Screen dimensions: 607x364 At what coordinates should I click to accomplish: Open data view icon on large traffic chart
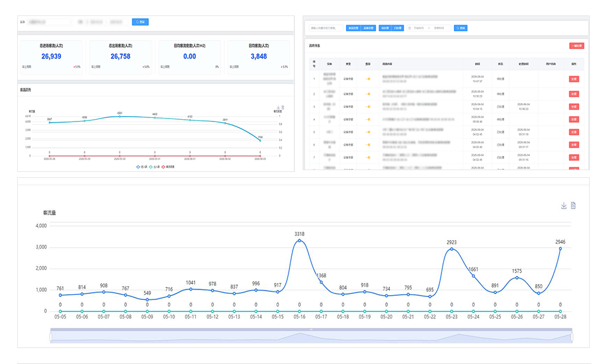pos(573,205)
